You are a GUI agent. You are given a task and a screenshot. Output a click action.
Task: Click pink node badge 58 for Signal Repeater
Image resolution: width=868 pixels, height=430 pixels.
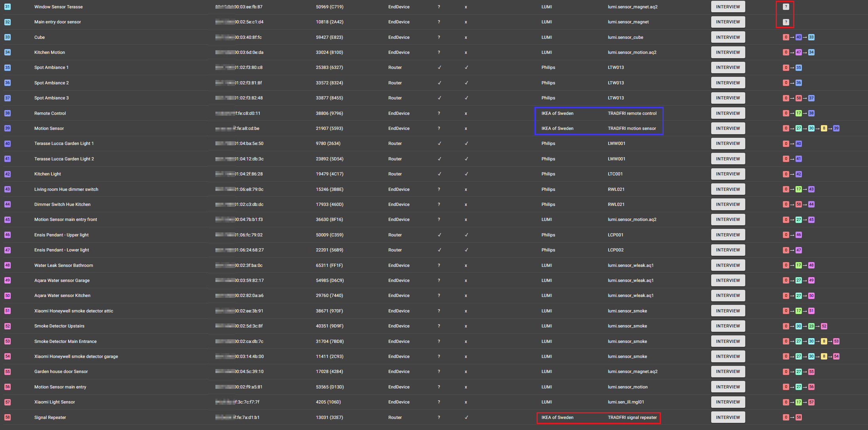click(x=8, y=417)
